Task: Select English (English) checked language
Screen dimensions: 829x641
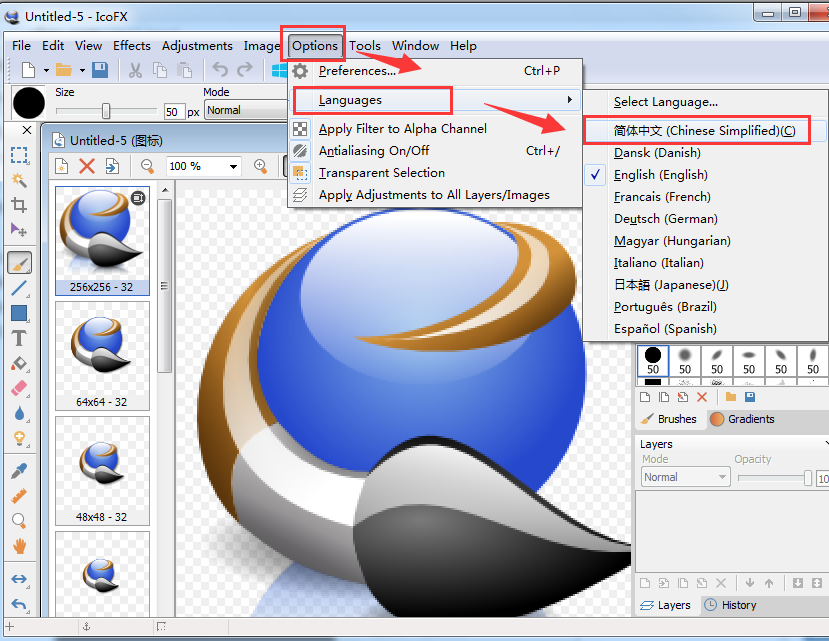Action: pos(660,175)
